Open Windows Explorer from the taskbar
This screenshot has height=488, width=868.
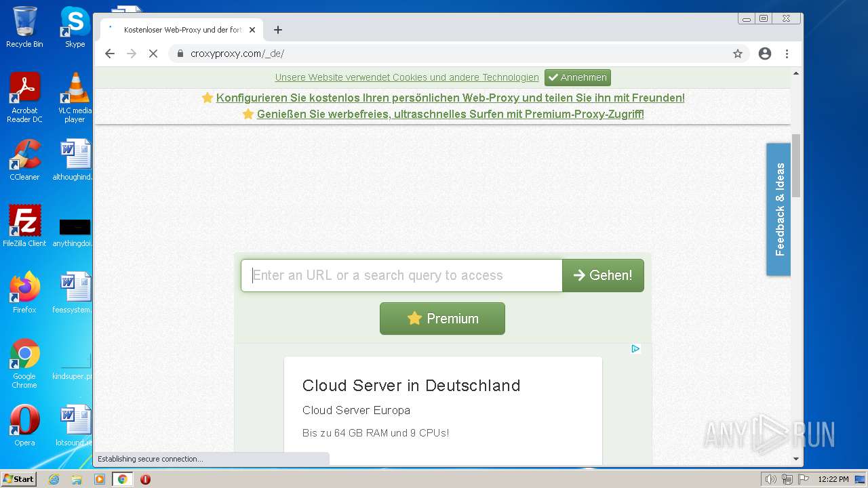[77, 479]
